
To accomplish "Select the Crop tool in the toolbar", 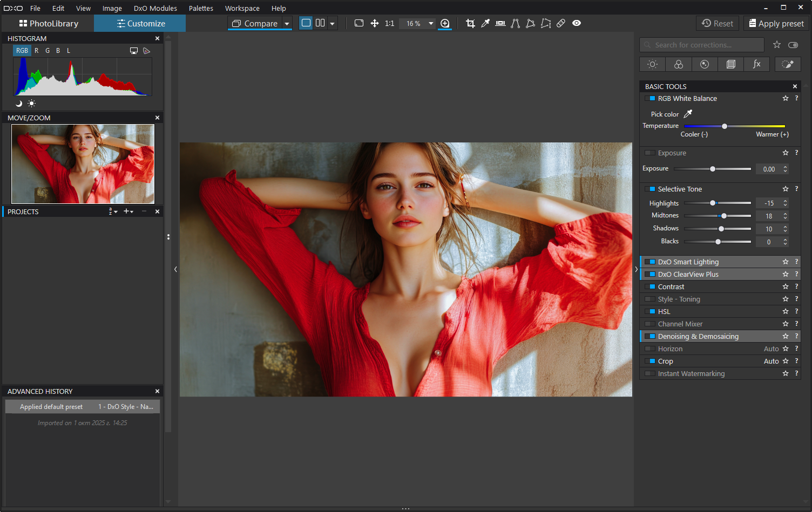I will [470, 23].
